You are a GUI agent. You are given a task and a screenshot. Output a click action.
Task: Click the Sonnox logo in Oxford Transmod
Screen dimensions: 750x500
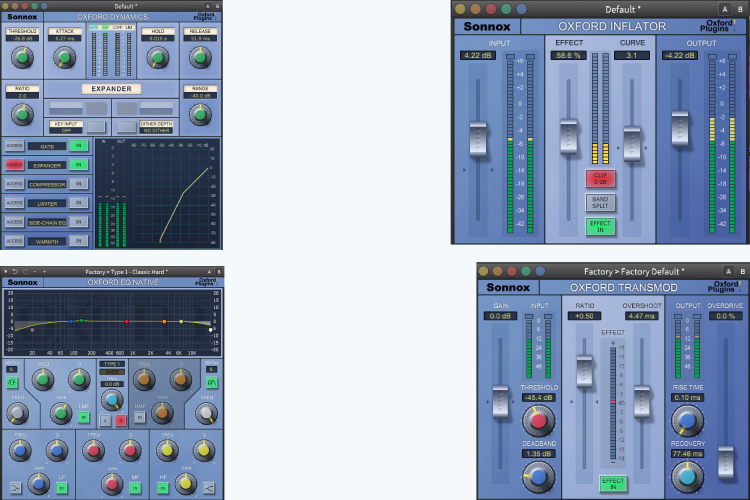coord(508,288)
